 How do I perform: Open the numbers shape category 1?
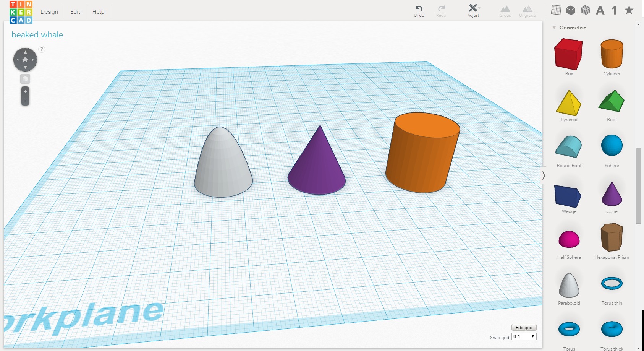pyautogui.click(x=614, y=10)
